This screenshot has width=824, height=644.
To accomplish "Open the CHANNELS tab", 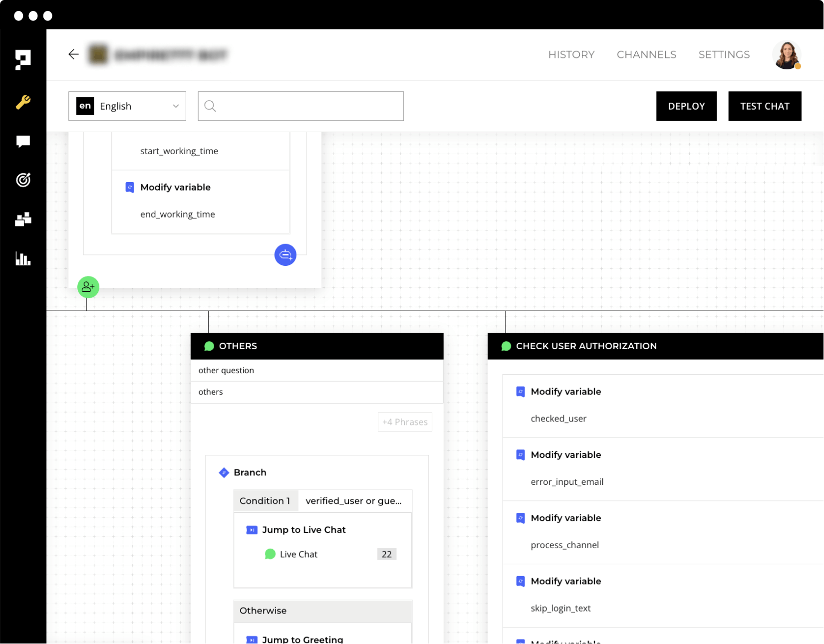I will 646,55.
